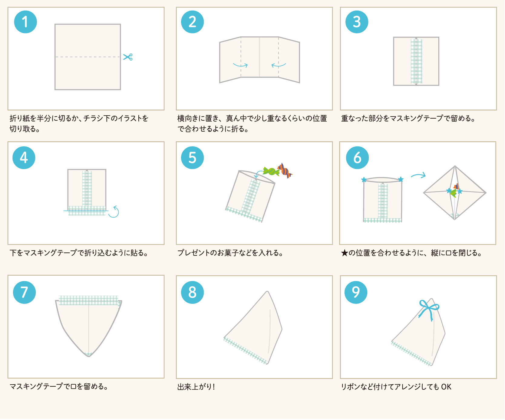Click the green candy in step 5
Screen dimensions: 505x420
click(x=271, y=171)
